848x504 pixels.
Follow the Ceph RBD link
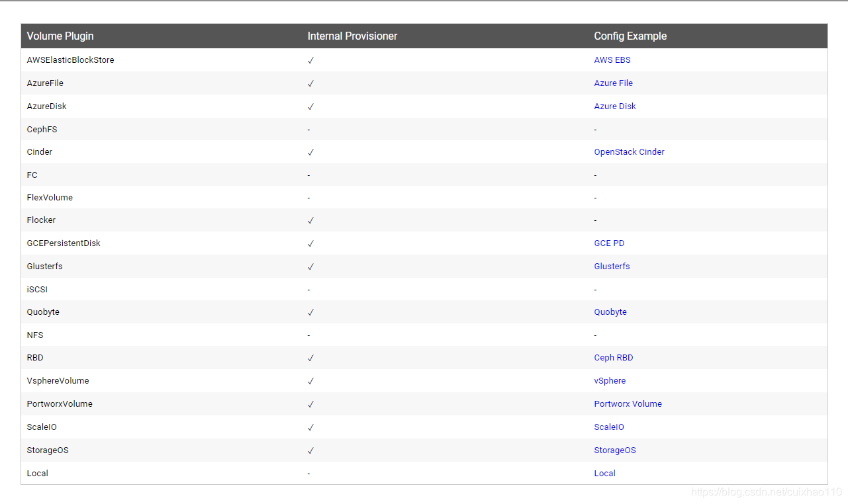click(x=614, y=357)
